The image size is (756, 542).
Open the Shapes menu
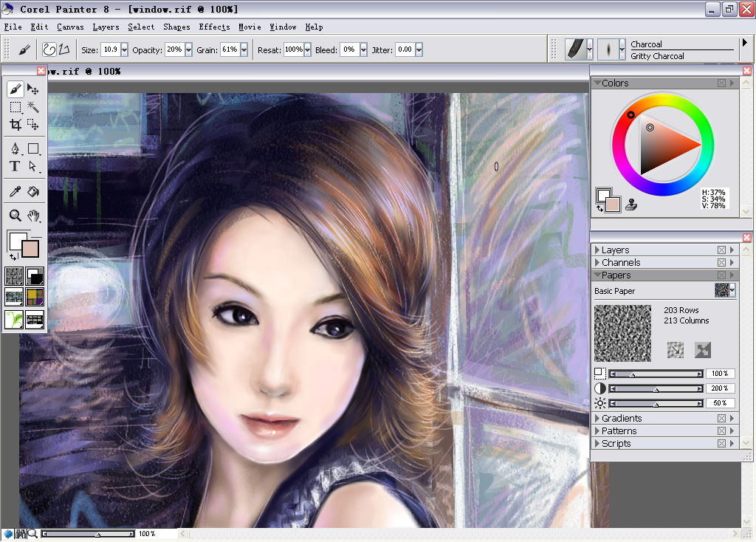(x=176, y=27)
